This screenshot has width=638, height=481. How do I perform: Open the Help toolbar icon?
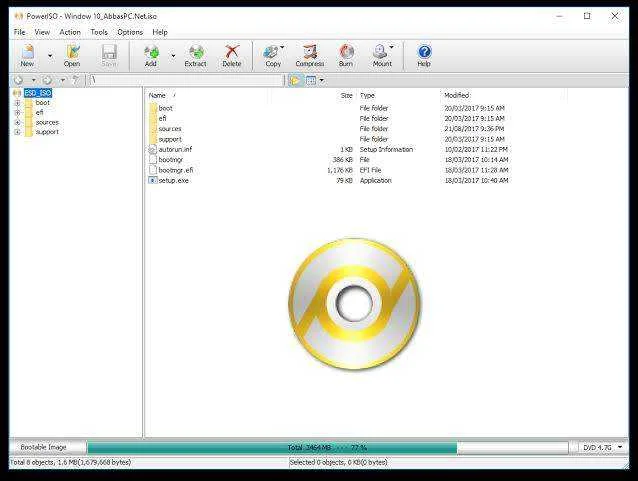point(424,56)
